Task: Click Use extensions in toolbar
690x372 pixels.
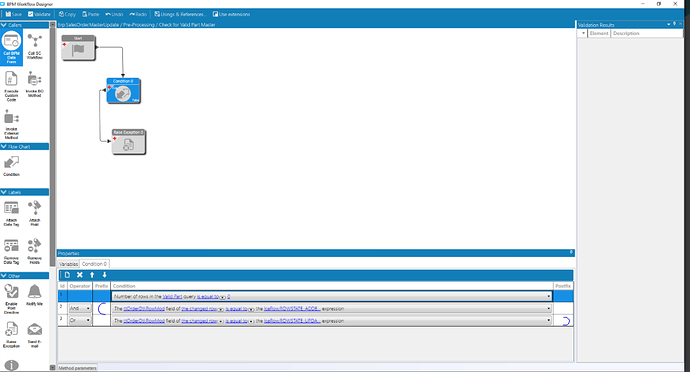Action: [x=231, y=14]
